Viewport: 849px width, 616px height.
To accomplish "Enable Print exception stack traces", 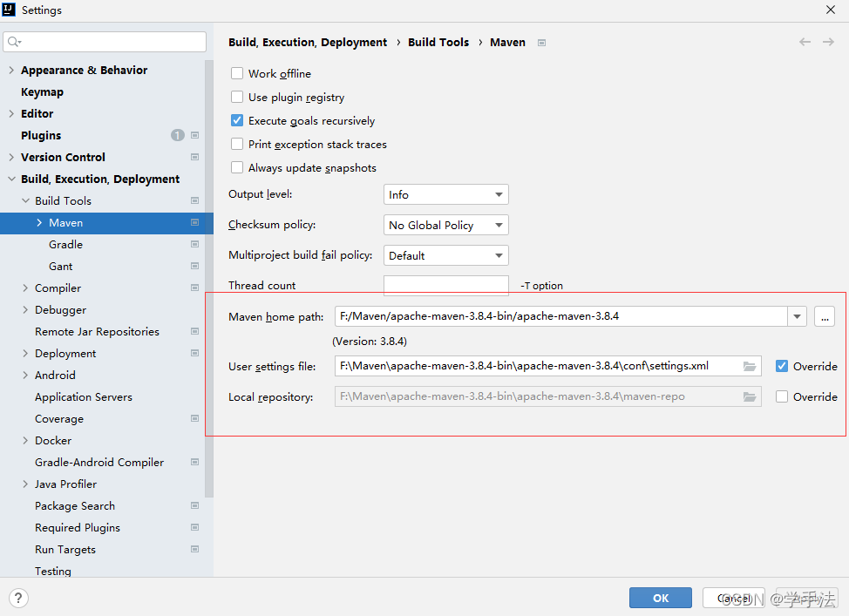I will pyautogui.click(x=237, y=144).
